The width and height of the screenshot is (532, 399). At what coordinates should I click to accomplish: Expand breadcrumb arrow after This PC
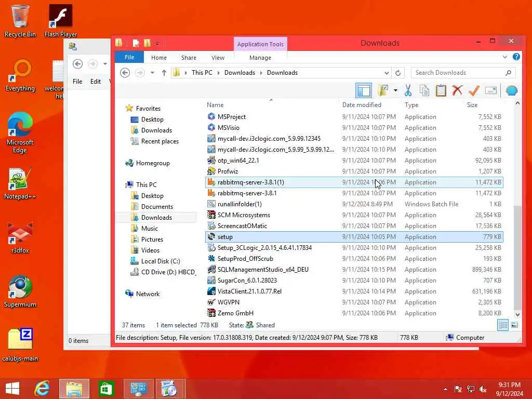[x=218, y=73]
